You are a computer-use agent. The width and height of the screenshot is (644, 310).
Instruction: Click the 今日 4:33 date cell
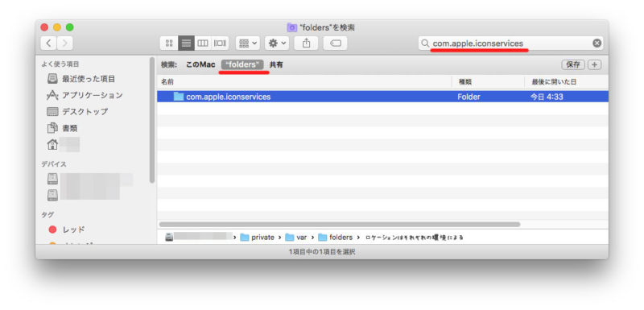coord(547,97)
